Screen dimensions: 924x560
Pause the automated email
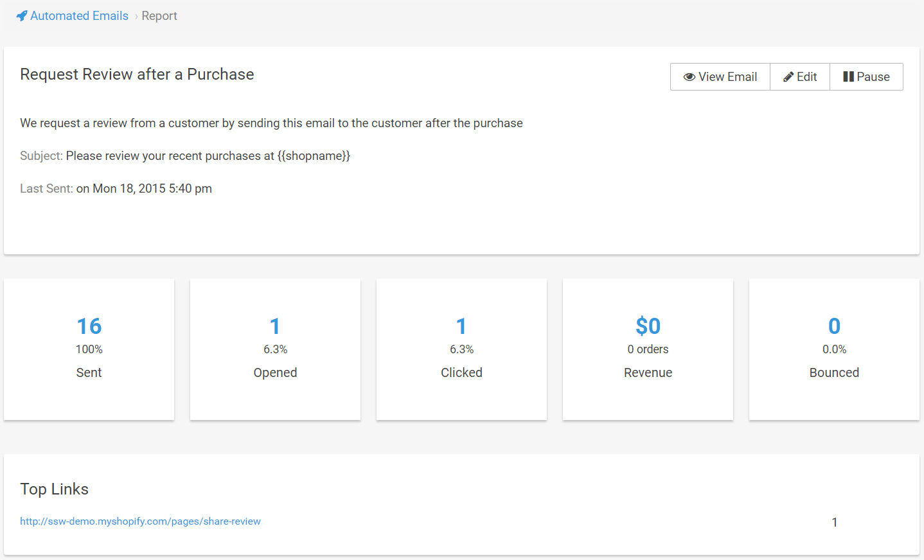866,77
